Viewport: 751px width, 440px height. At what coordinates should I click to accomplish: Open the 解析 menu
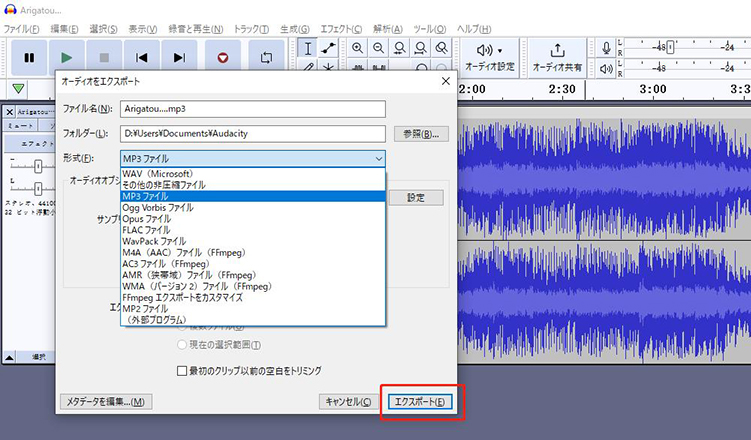(x=387, y=29)
